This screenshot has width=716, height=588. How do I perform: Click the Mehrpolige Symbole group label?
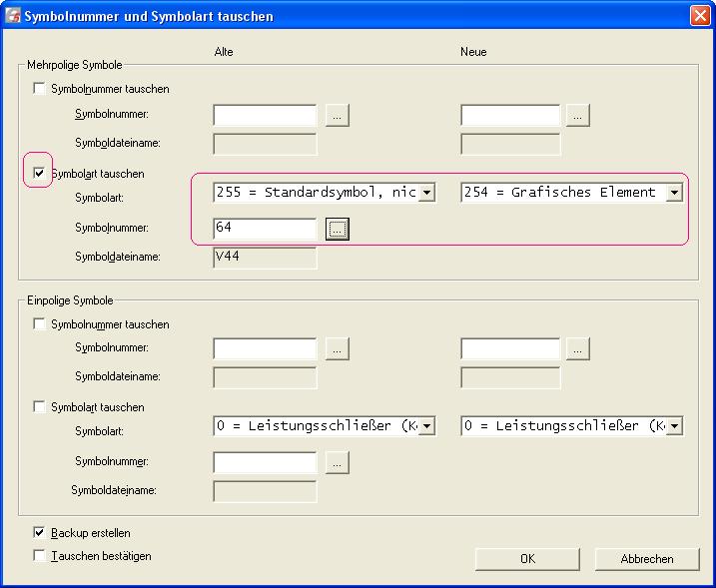click(x=75, y=65)
